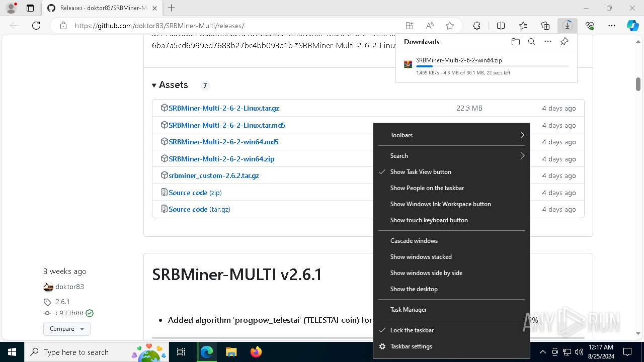Click the Read aloud icon

pyautogui.click(x=430, y=26)
